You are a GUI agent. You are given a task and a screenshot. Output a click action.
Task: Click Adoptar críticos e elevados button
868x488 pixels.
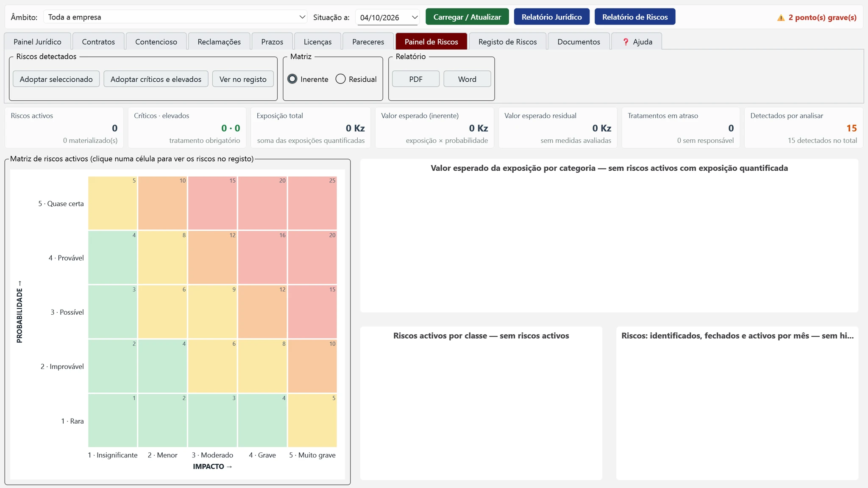click(x=156, y=79)
